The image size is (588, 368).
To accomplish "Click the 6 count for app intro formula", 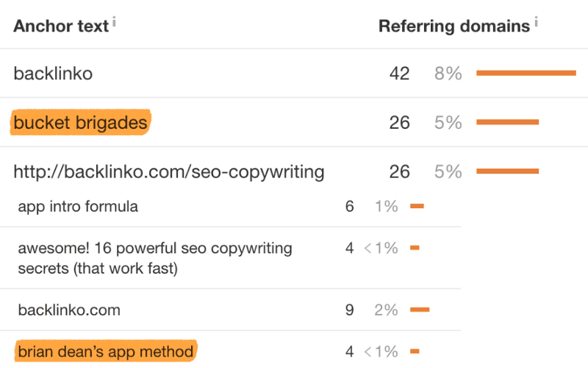I will [x=350, y=207].
